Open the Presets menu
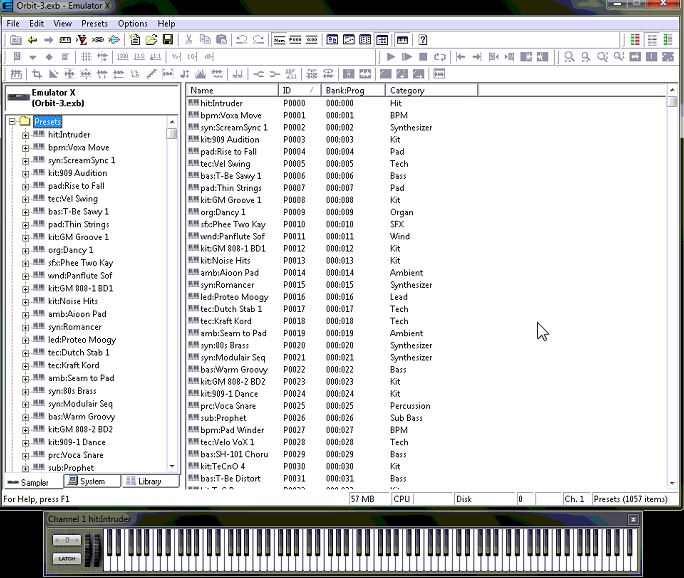This screenshot has height=578, width=684. [94, 24]
